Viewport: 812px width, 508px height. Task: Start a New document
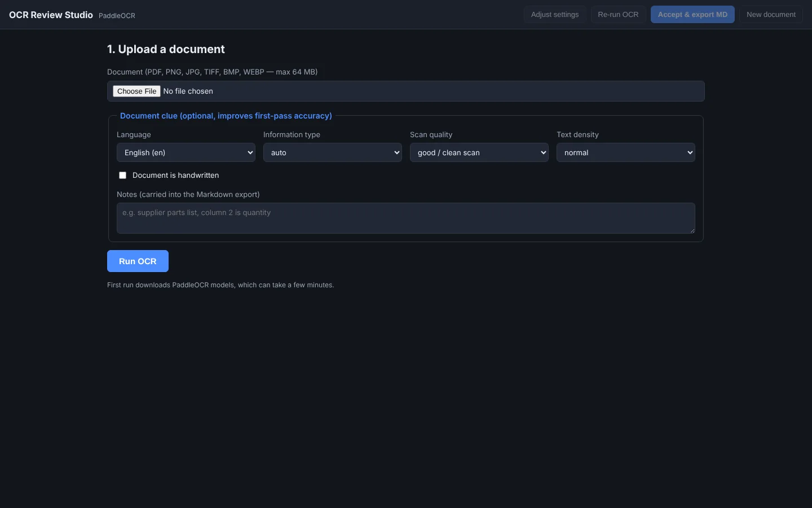pos(771,15)
